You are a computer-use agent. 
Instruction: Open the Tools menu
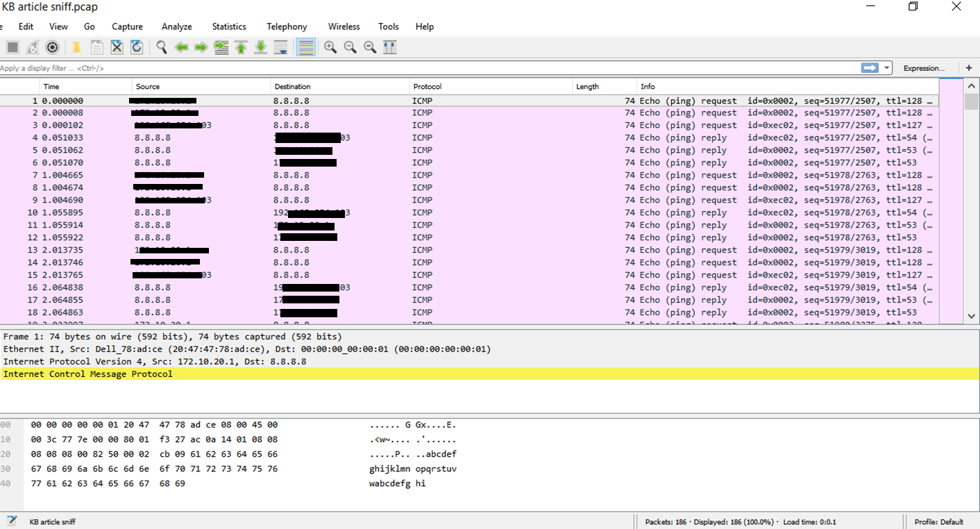click(x=389, y=26)
